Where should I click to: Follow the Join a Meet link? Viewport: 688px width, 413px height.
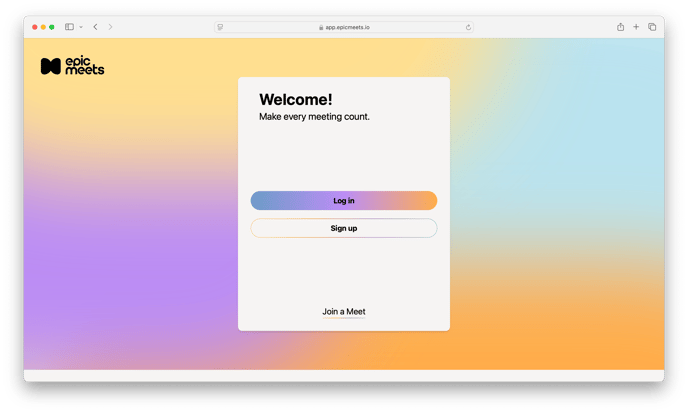click(344, 312)
